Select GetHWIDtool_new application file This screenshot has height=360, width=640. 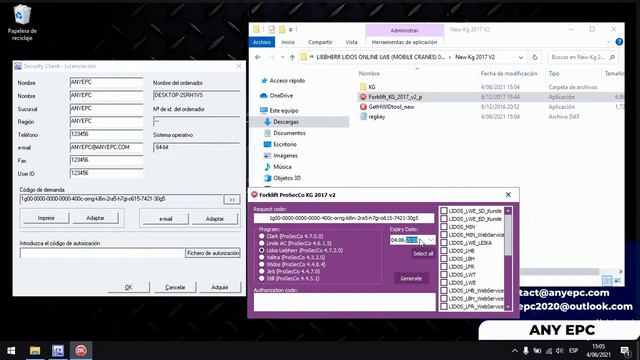391,107
